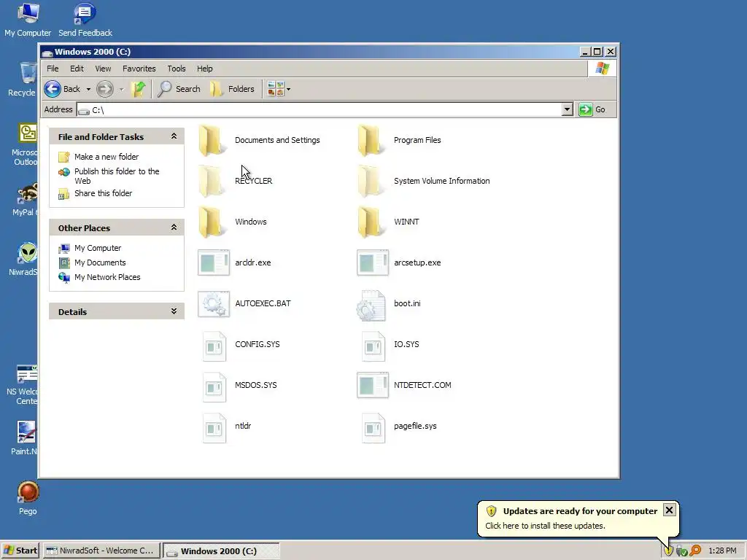Select the arcsetup.exe file icon
Viewport: 747px width, 560px height.
(x=373, y=262)
